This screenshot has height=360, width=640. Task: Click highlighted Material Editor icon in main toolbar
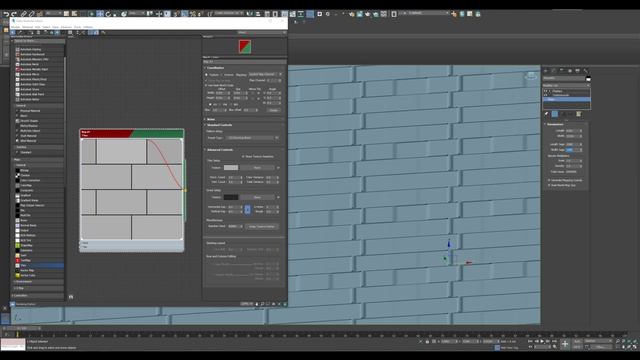[310, 14]
